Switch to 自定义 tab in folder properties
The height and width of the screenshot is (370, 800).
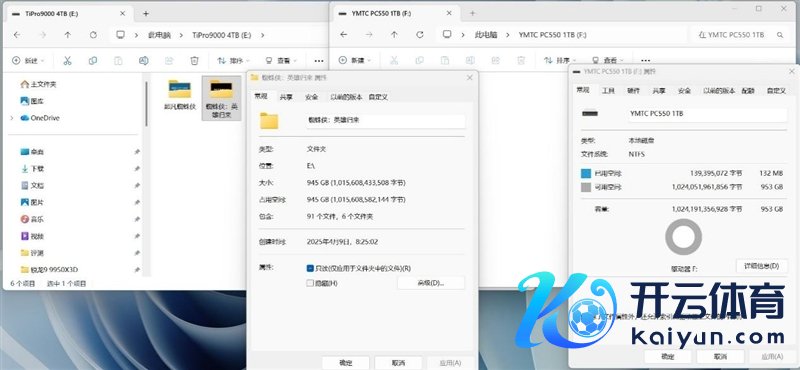[378, 97]
